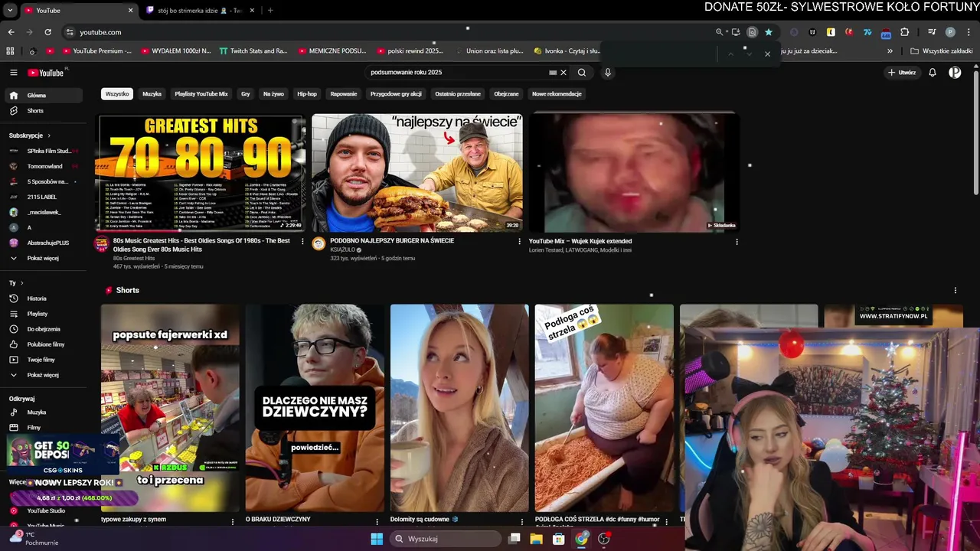This screenshot has height=551, width=980.
Task: Click the Utwórz create button
Action: tap(902, 73)
